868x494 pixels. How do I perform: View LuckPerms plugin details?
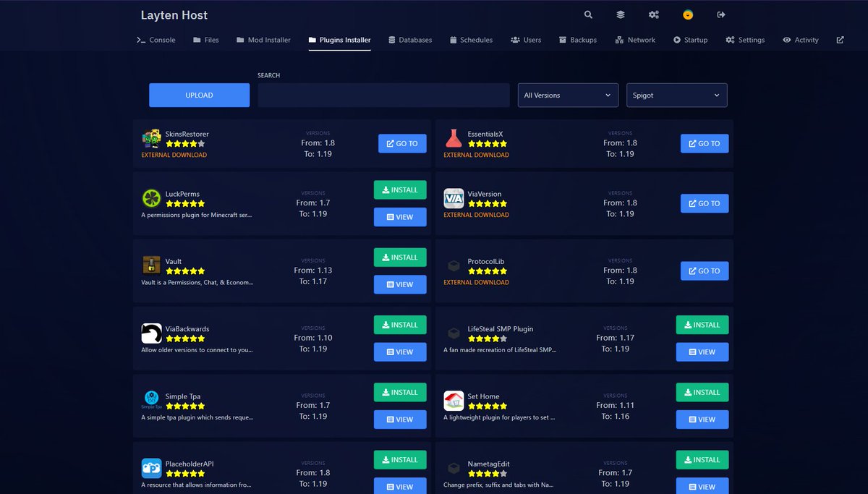[400, 217]
